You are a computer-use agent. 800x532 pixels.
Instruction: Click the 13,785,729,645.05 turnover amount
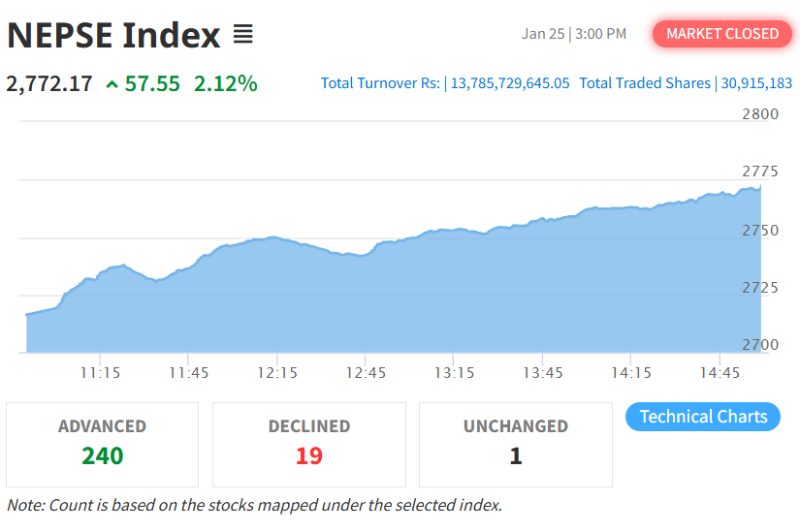pos(510,83)
